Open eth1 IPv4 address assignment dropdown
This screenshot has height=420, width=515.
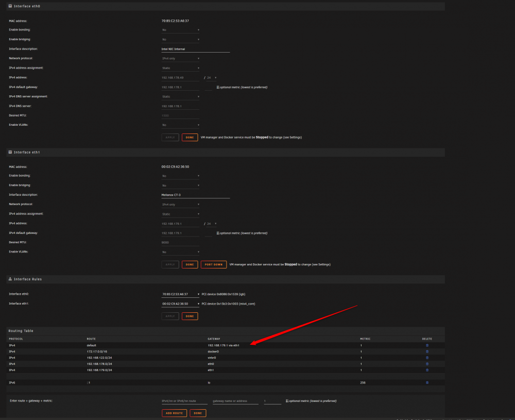coord(180,214)
